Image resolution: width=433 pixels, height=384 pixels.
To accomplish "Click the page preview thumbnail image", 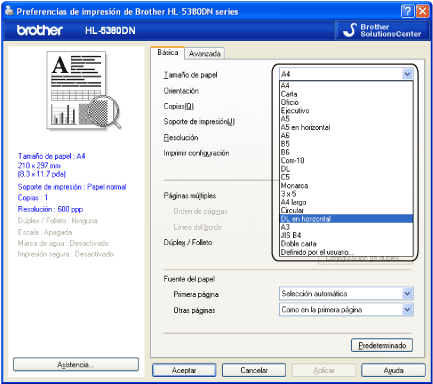I will pyautogui.click(x=84, y=90).
